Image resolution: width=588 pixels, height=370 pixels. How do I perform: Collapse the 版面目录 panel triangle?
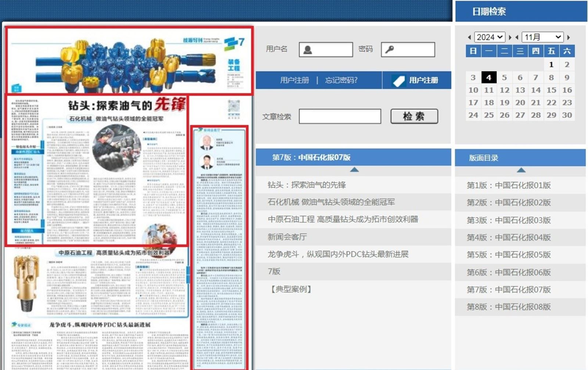point(521,170)
